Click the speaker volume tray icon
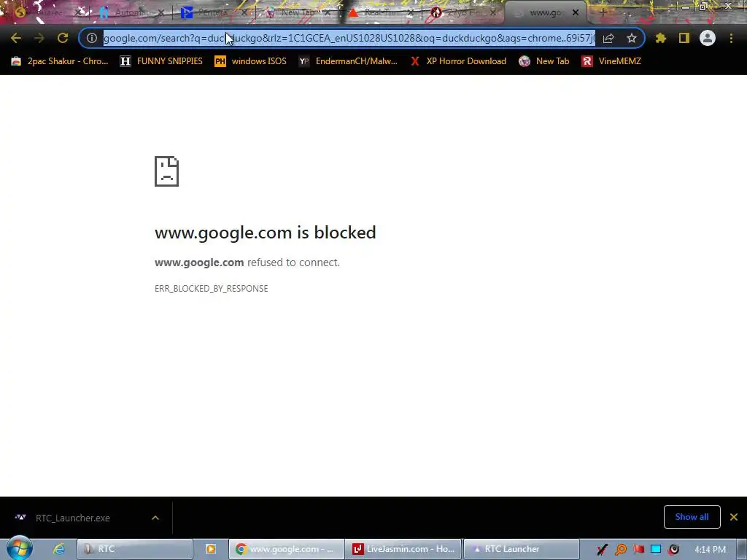The width and height of the screenshot is (747, 560). pos(673,550)
